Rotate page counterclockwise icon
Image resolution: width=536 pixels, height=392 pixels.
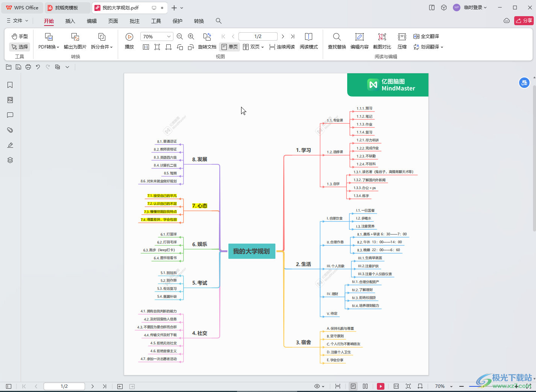tap(180, 47)
